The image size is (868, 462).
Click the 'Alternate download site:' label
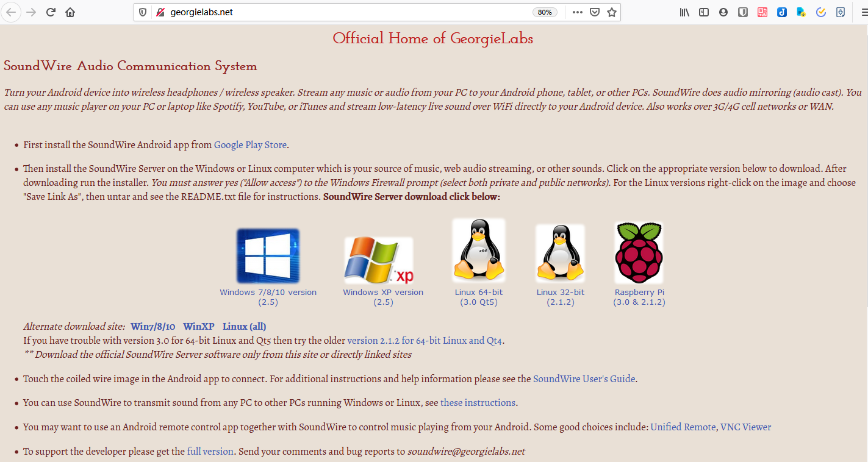[x=74, y=327]
